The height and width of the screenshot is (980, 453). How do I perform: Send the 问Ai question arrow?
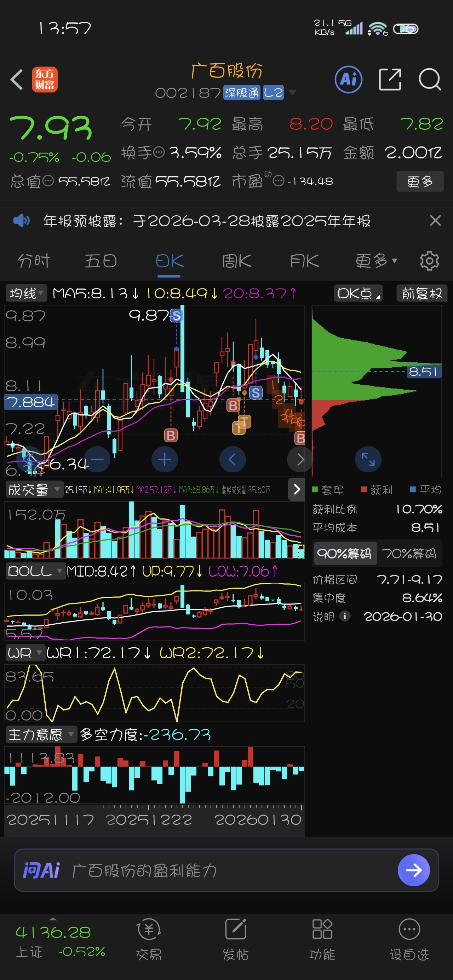414,870
